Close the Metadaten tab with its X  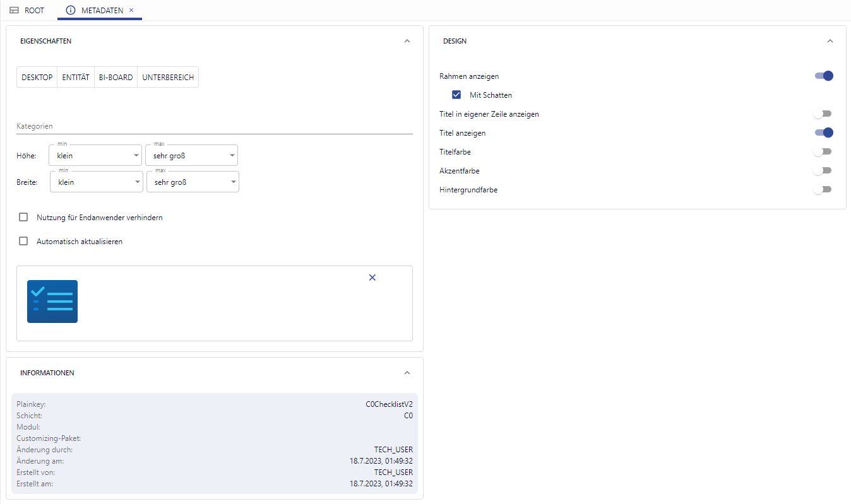click(131, 10)
